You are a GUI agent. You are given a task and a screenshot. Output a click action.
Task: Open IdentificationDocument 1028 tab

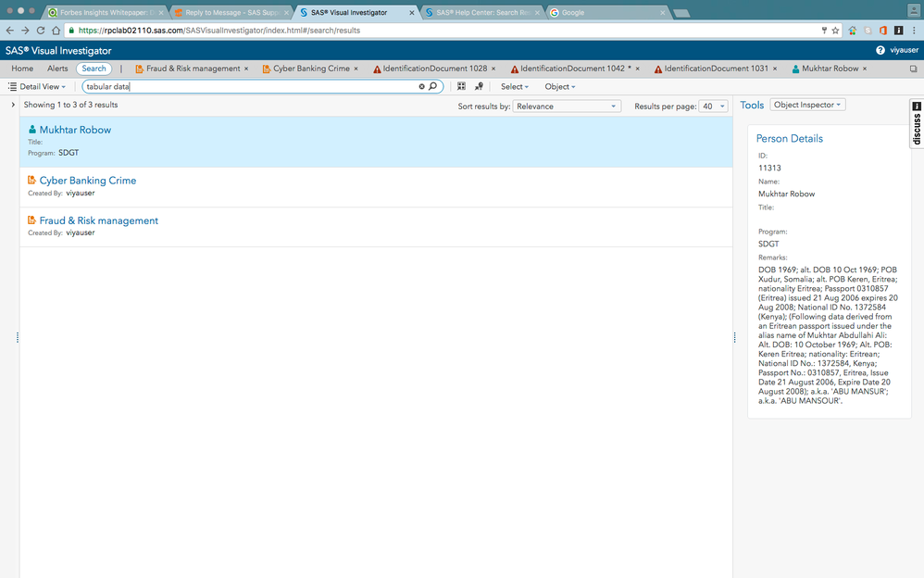[435, 69]
